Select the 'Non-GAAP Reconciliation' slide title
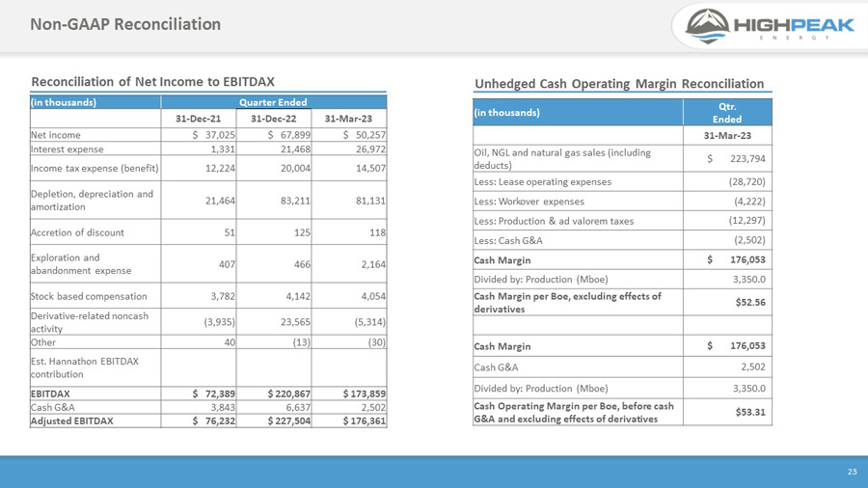Screen dimensions: 868x488 point(125,24)
